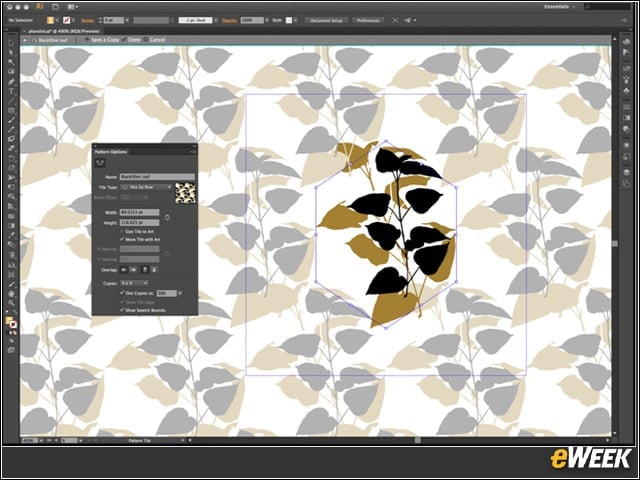This screenshot has width=640, height=480.
Task: Open the Artboards panel icon
Action: point(627,183)
